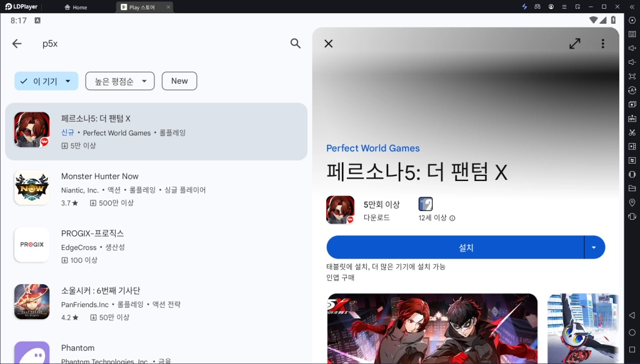Open operation recorder (circular A) sidebar icon

point(632,90)
